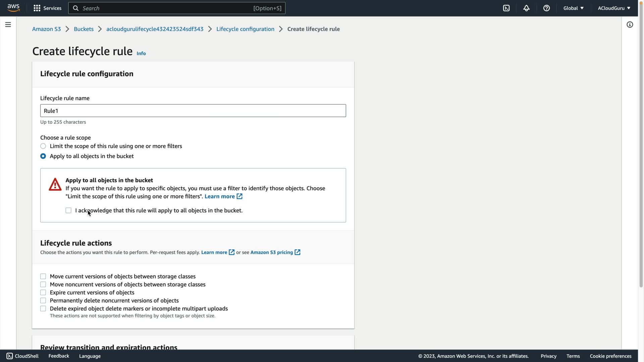Click the AWS logo home icon

pyautogui.click(x=13, y=8)
